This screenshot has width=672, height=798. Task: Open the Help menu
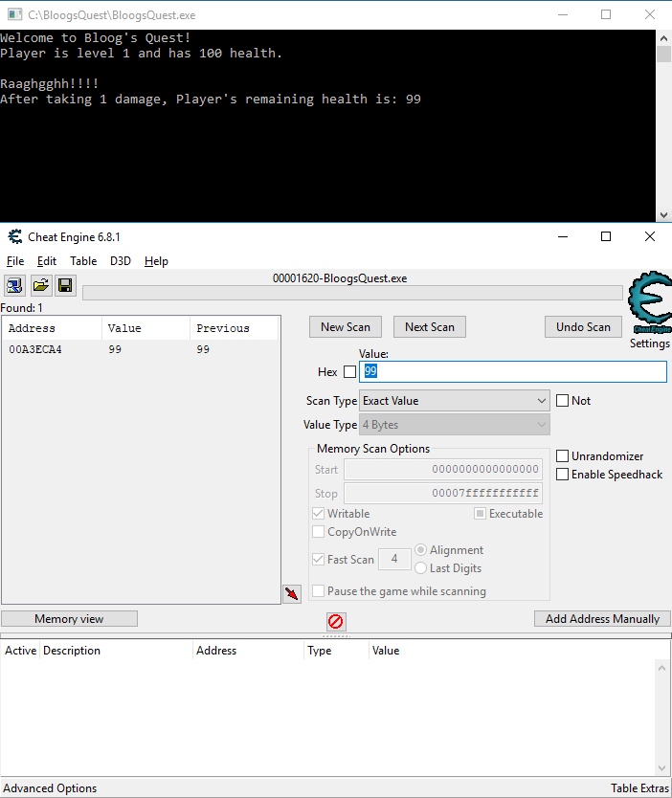pos(156,261)
